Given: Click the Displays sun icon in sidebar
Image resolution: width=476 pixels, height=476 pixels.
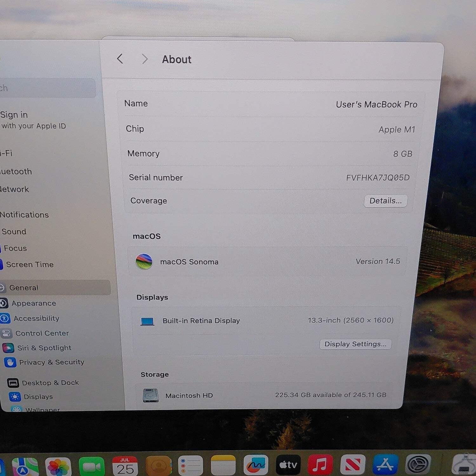Looking at the screenshot, I should tap(15, 397).
